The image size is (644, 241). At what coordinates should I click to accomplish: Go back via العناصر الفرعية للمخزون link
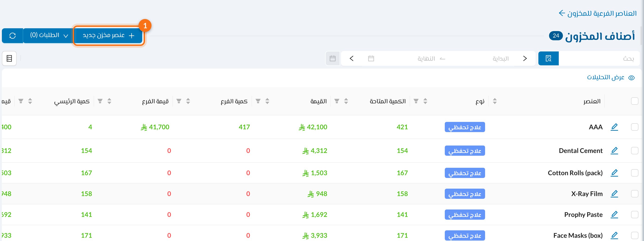tap(598, 13)
